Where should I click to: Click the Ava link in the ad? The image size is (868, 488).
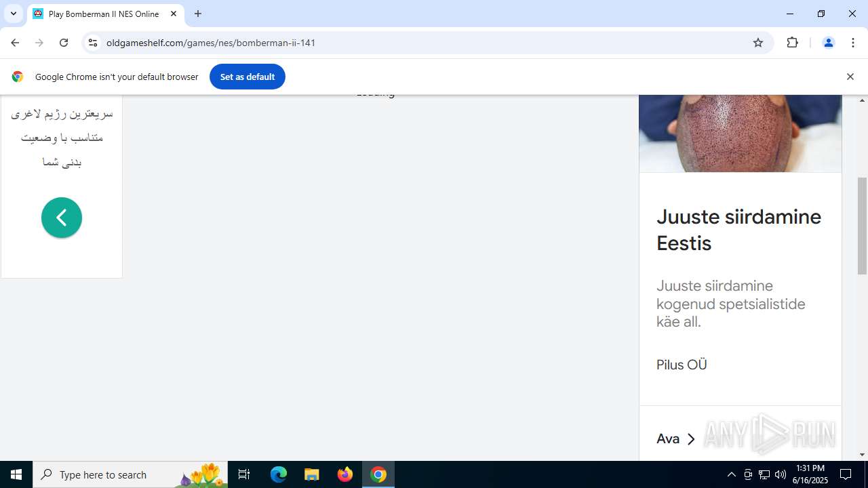click(x=676, y=439)
